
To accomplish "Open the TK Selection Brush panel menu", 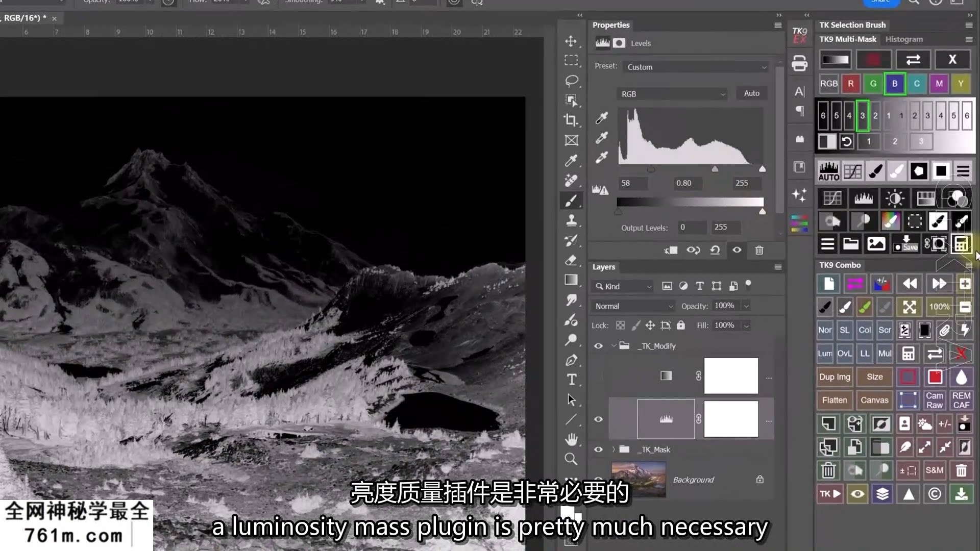I will 969,25.
